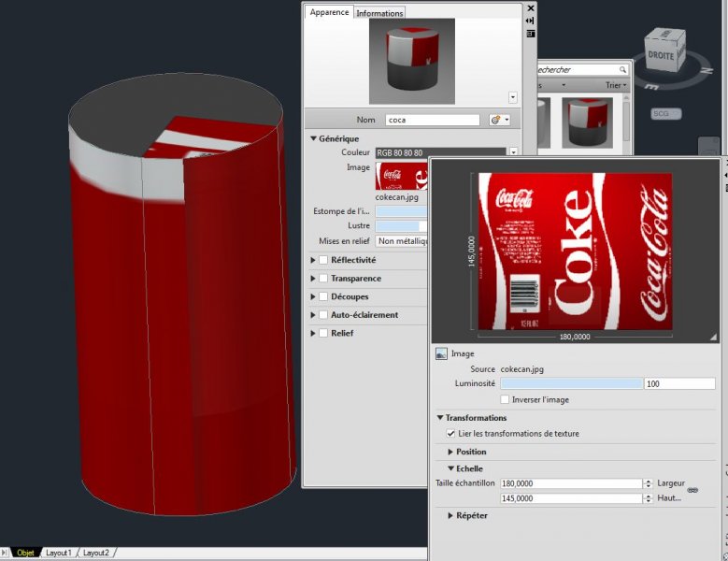Open the Objet model tab
728x561 pixels.
25,553
